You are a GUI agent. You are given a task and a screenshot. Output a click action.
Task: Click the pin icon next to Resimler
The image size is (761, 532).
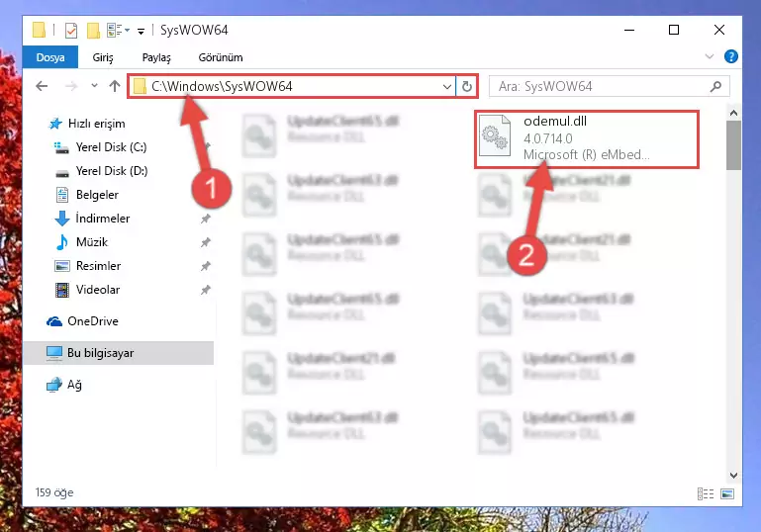(x=205, y=266)
